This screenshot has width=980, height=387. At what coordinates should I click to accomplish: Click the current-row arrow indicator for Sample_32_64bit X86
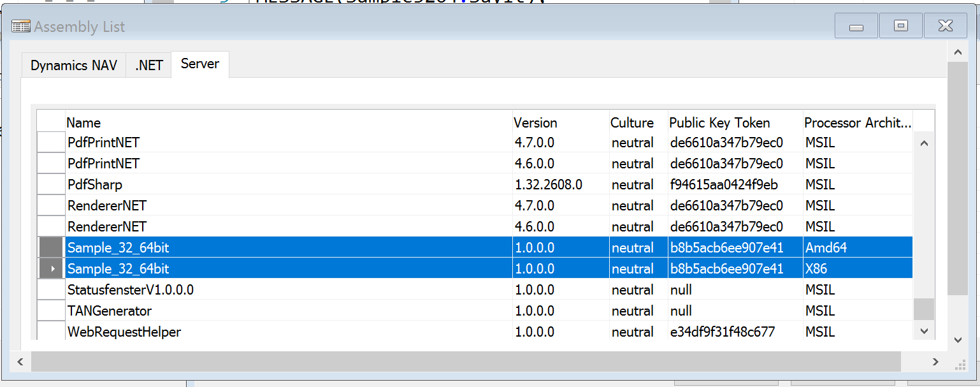tap(52, 269)
